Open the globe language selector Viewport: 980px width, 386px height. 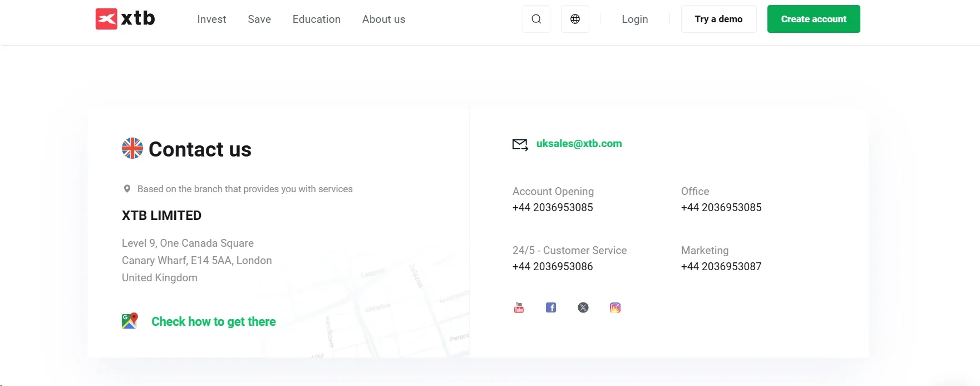point(575,19)
